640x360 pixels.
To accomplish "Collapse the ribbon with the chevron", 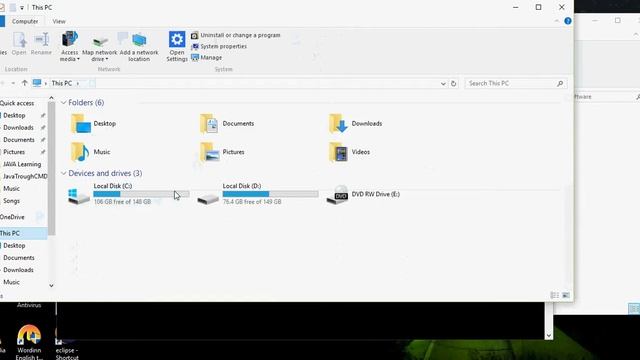I will (557, 21).
